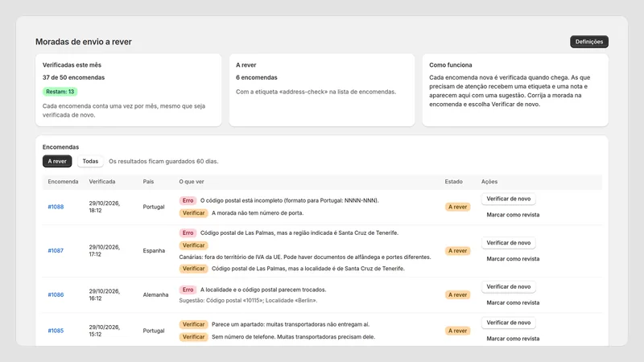Open the Definições settings button
This screenshot has height=362, width=644.
pyautogui.click(x=589, y=42)
